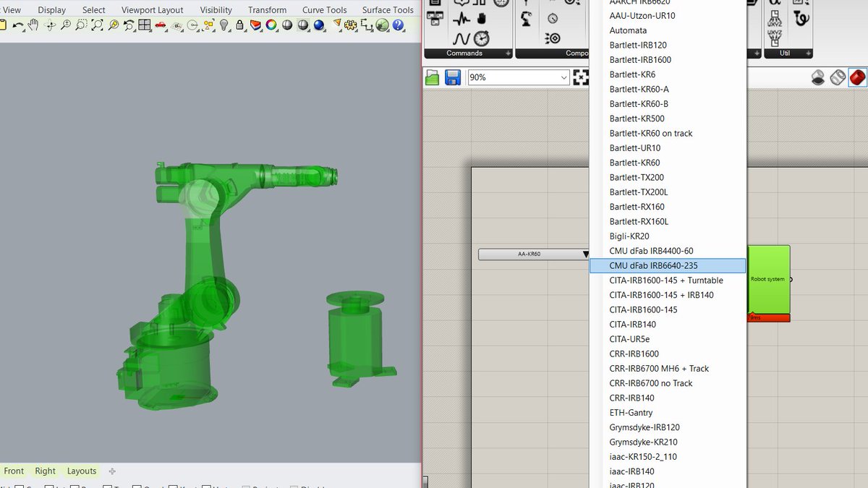Open the Display tab
The width and height of the screenshot is (868, 488).
51,10
